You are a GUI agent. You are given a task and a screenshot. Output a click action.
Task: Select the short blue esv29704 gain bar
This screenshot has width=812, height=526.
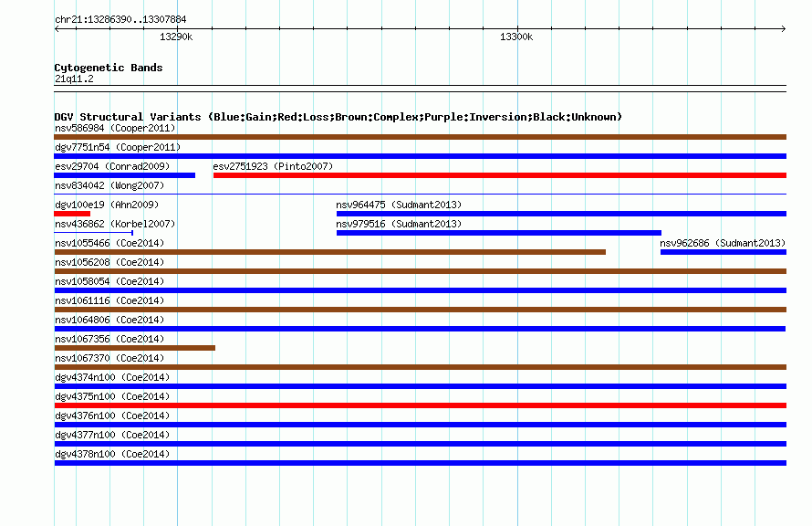[124, 175]
